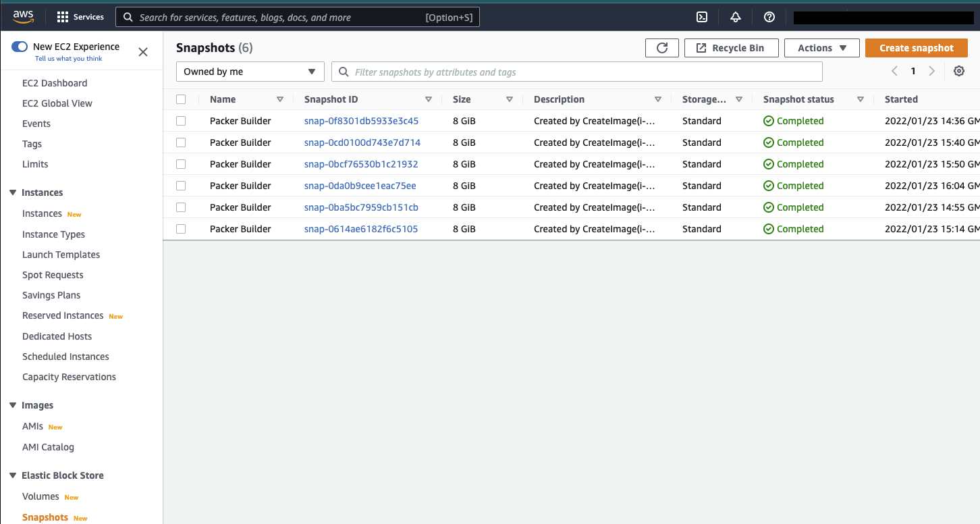The width and height of the screenshot is (980, 524).
Task: Go to Events in the sidebar
Action: [x=36, y=124]
